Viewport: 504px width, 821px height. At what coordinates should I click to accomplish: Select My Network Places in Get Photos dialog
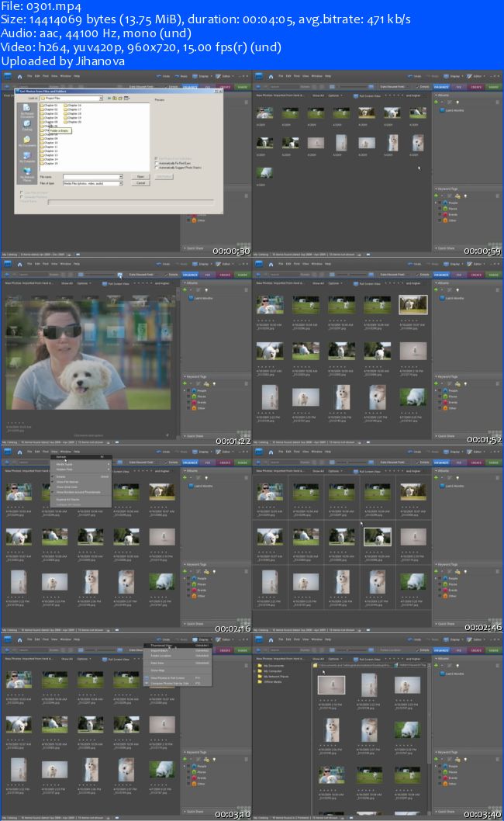pyautogui.click(x=26, y=173)
